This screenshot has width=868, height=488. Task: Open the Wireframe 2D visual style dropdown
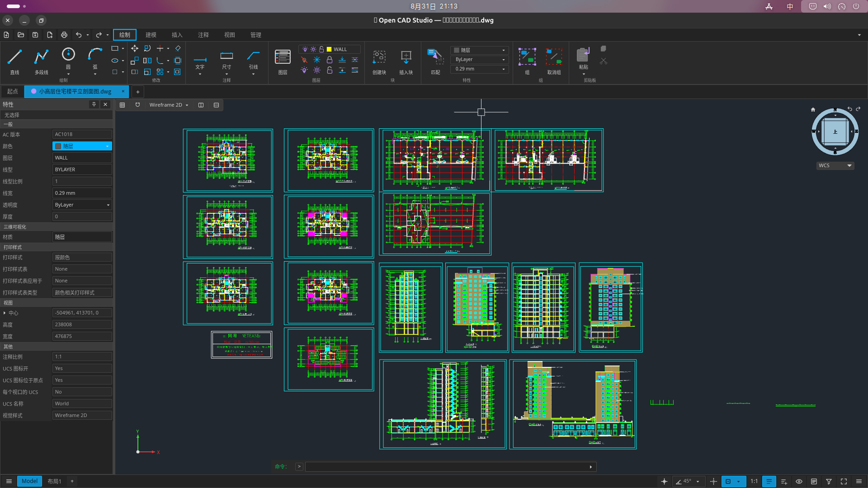pos(169,105)
